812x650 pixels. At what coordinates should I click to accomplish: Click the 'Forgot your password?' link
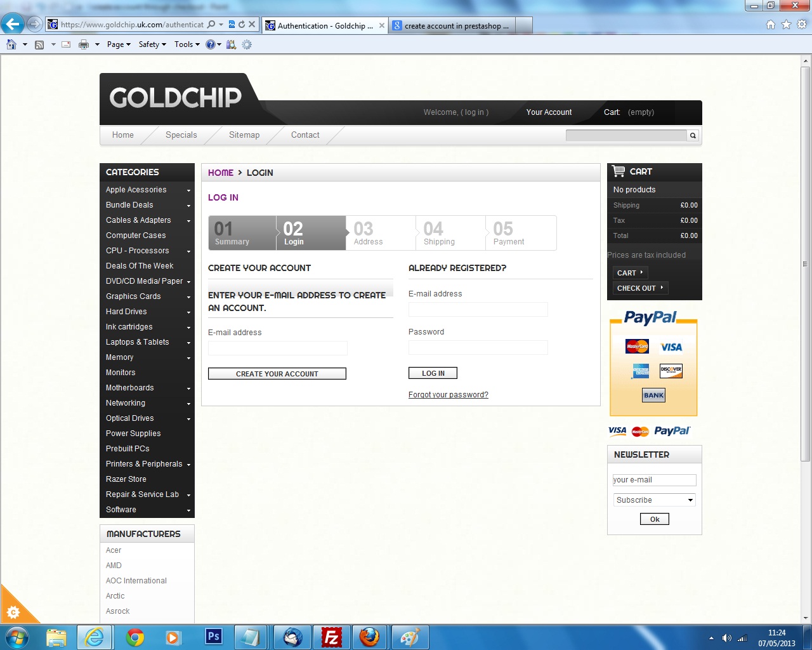pyautogui.click(x=449, y=395)
